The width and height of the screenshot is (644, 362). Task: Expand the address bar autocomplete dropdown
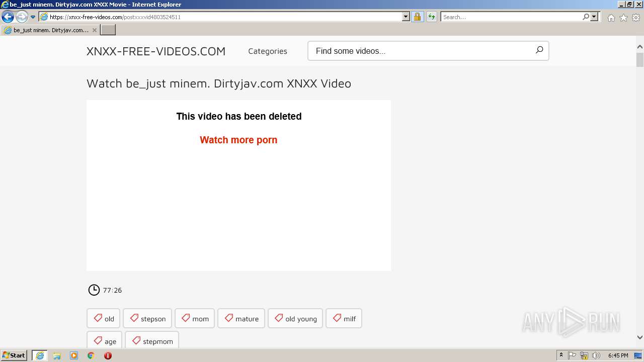[x=406, y=17]
